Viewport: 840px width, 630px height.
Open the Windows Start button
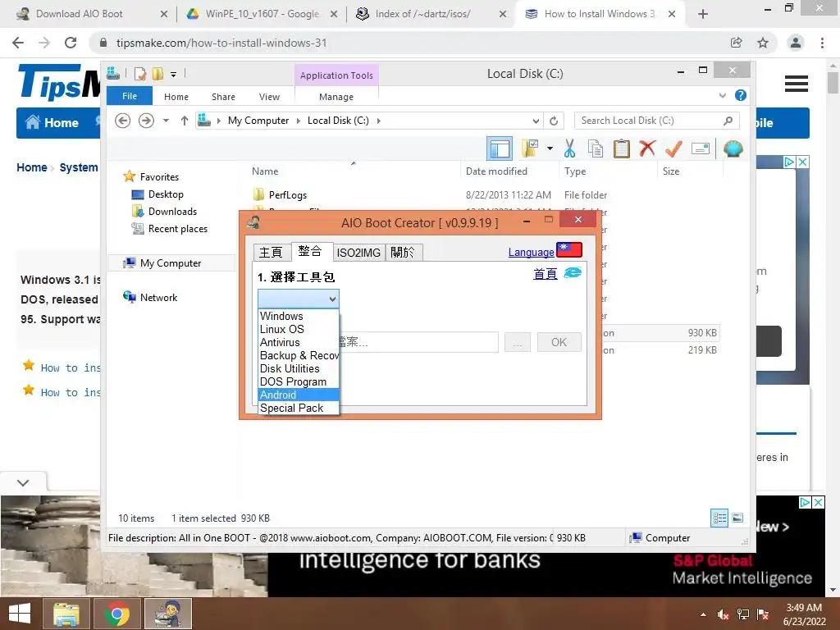point(20,614)
